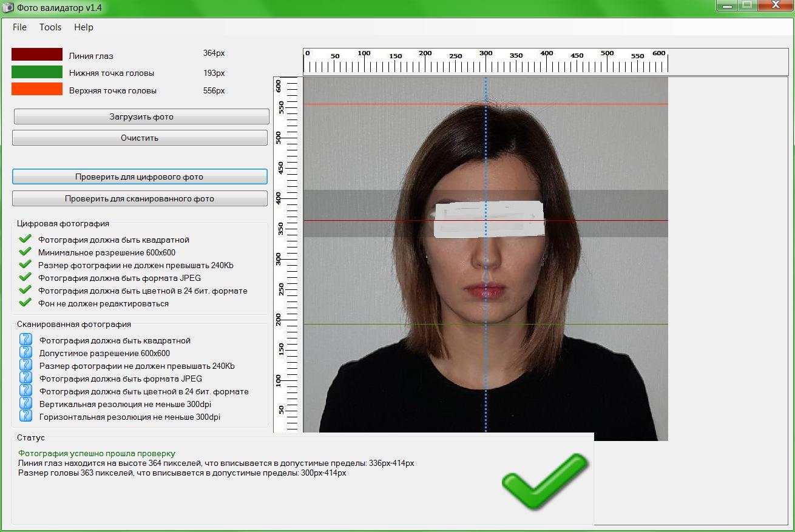Screen dimensions: 795x532
Task: Click text Фон не должен редактироваться
Action: [103, 303]
